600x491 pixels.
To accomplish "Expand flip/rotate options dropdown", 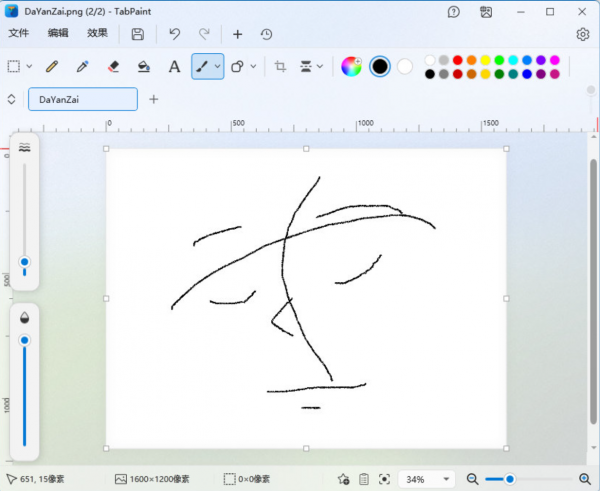I will 320,66.
